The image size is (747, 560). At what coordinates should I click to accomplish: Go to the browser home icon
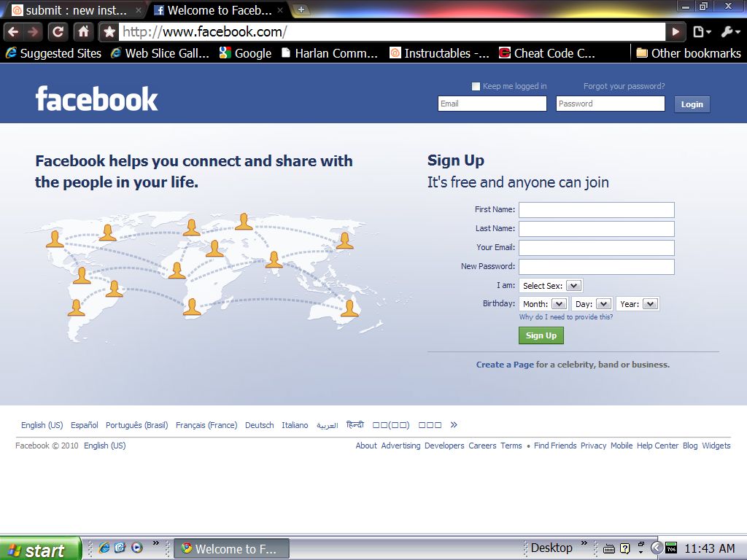(83, 32)
